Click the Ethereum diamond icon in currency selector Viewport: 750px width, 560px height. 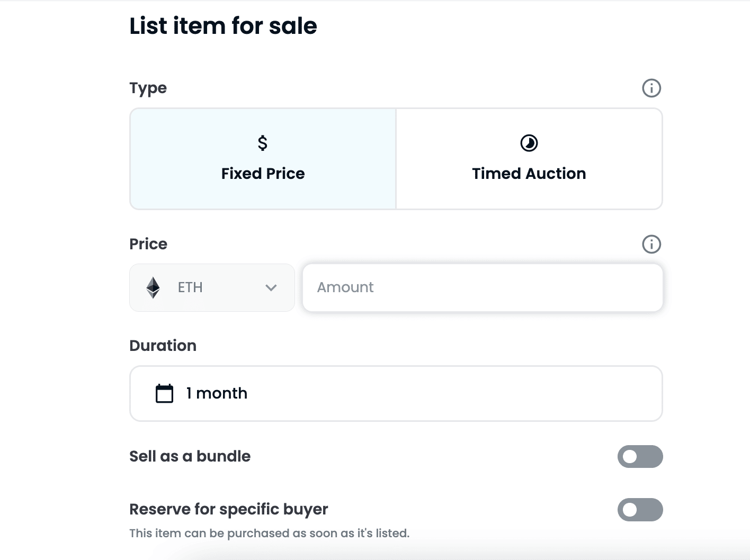click(x=153, y=287)
